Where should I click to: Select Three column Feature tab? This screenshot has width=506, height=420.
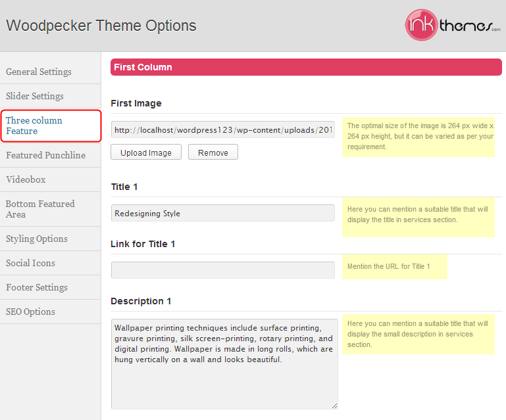pos(51,126)
